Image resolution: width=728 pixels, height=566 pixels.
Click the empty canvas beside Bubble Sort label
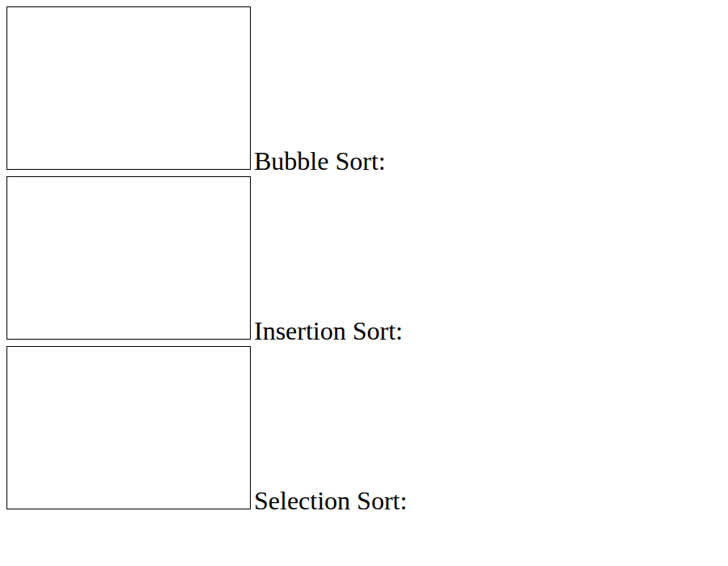coord(129,88)
